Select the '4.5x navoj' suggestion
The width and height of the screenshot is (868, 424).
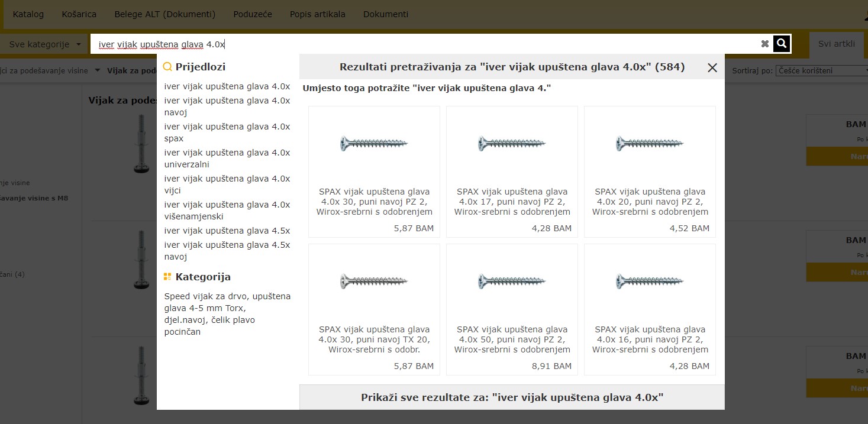(227, 251)
